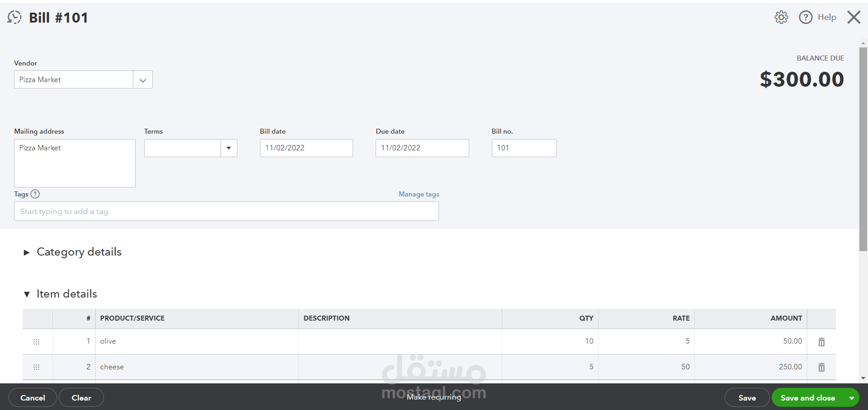Click the olive quantity value 10
Viewport: 868px width, 410px height.
point(589,341)
